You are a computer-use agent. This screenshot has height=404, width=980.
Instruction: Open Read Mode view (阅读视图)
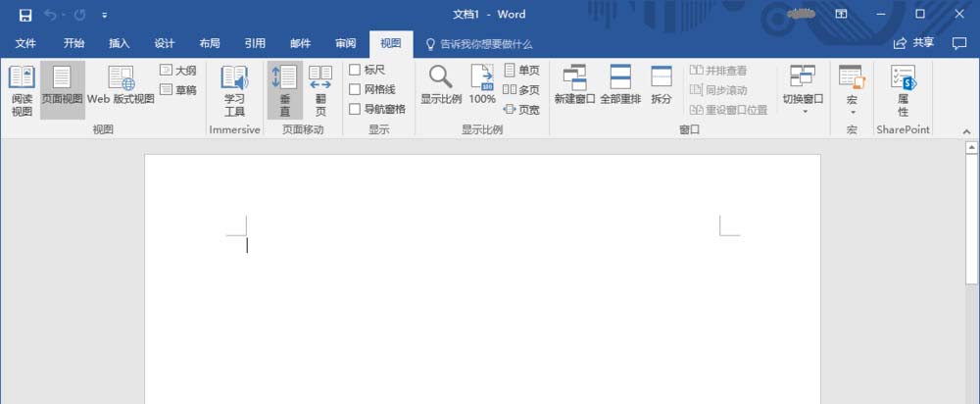tap(21, 90)
